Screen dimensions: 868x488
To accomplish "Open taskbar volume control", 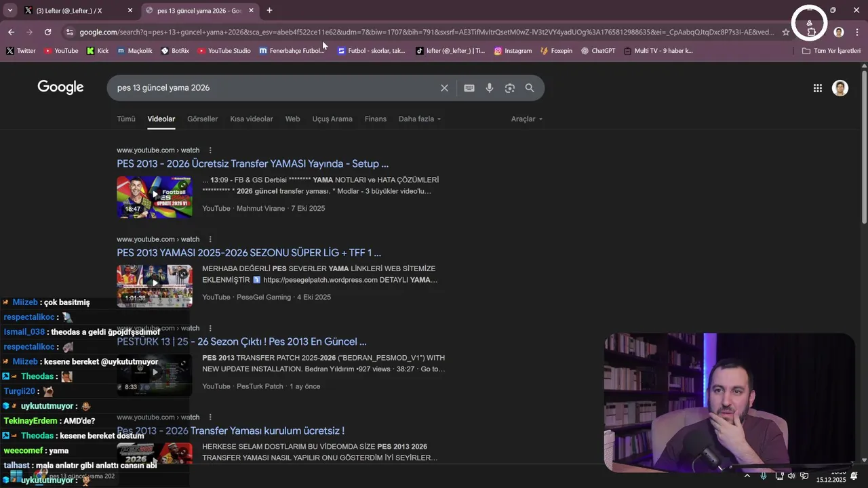I will pyautogui.click(x=791, y=476).
